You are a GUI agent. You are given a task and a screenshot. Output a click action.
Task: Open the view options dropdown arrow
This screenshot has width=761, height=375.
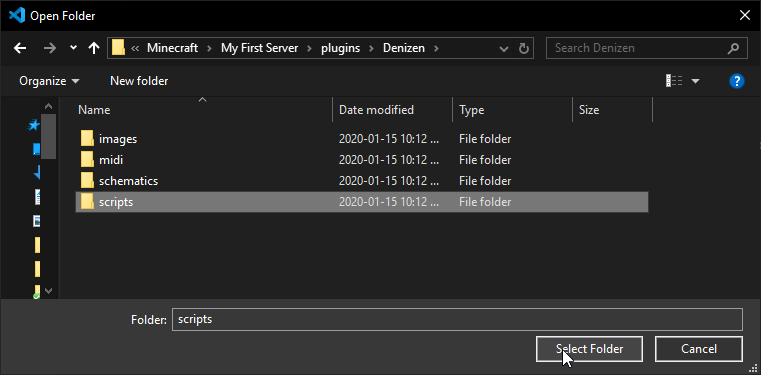point(695,82)
